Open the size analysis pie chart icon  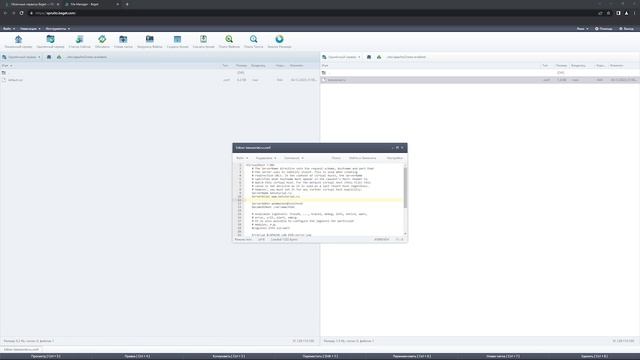pyautogui.click(x=279, y=41)
